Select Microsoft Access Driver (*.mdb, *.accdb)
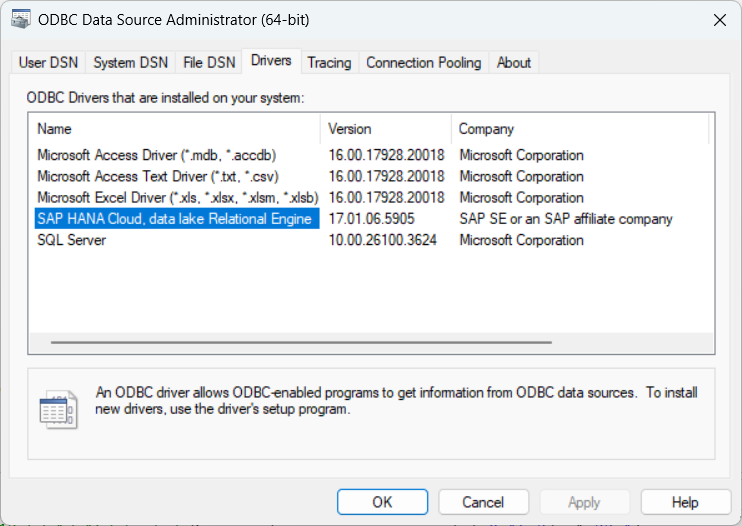The width and height of the screenshot is (742, 526). 157,155
